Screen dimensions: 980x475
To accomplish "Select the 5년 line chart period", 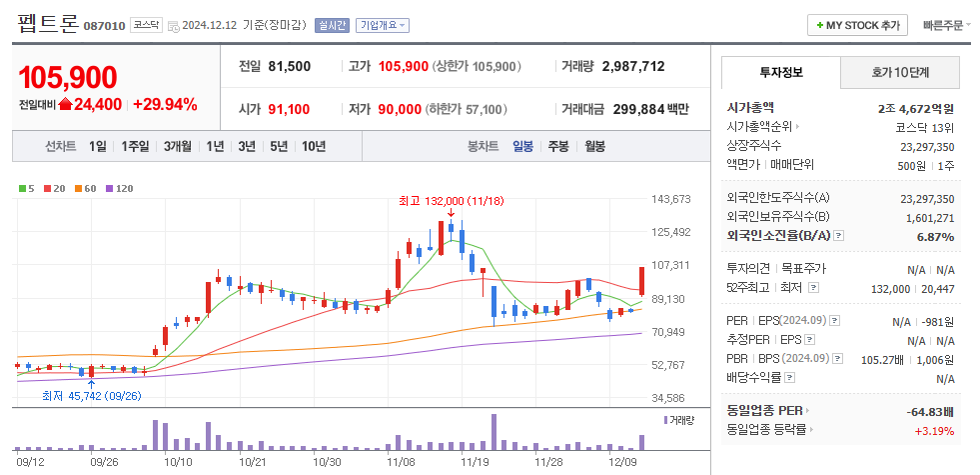I will click(x=279, y=146).
